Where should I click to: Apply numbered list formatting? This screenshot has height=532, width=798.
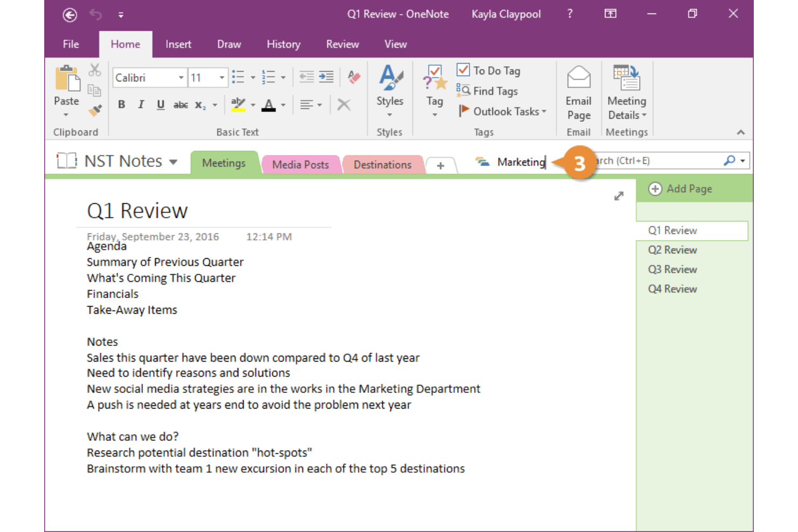pyautogui.click(x=269, y=77)
